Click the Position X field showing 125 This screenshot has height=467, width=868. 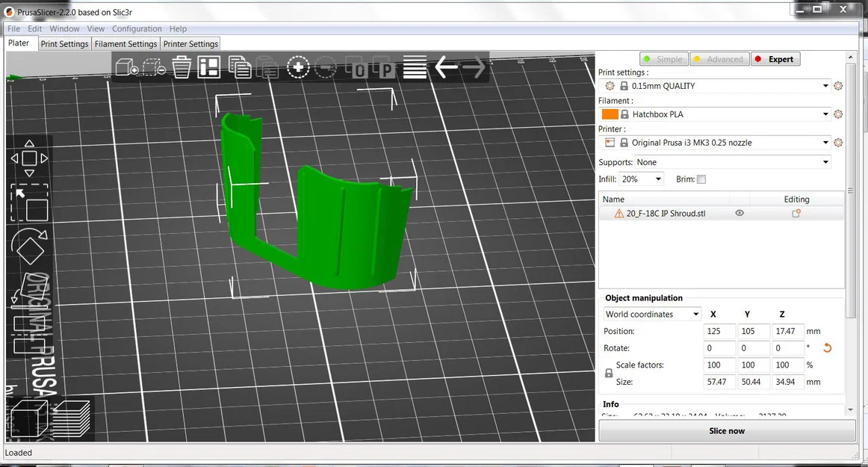point(719,331)
